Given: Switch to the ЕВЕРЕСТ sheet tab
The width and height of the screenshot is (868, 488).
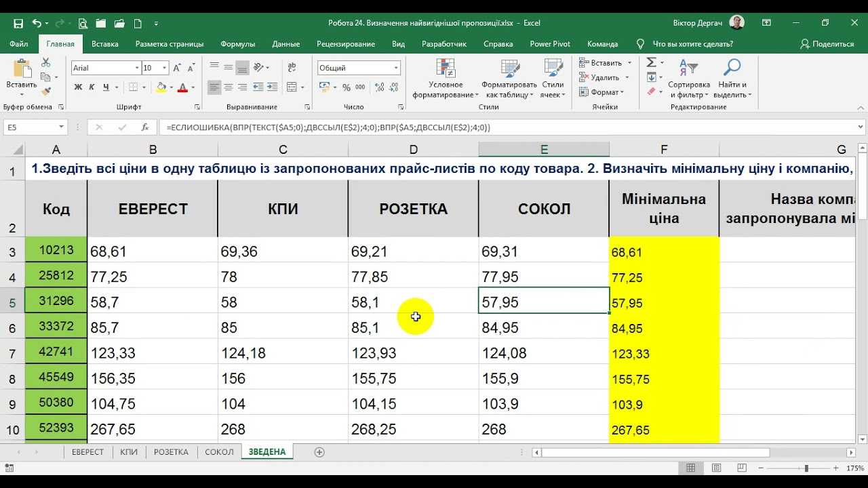Looking at the screenshot, I should (x=87, y=452).
